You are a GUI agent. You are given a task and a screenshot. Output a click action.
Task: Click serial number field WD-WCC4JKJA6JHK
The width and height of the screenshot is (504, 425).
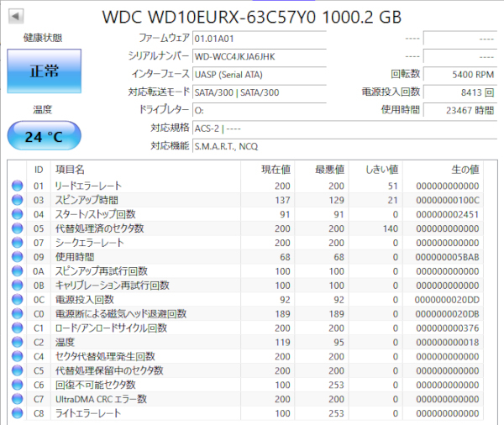[x=260, y=56]
